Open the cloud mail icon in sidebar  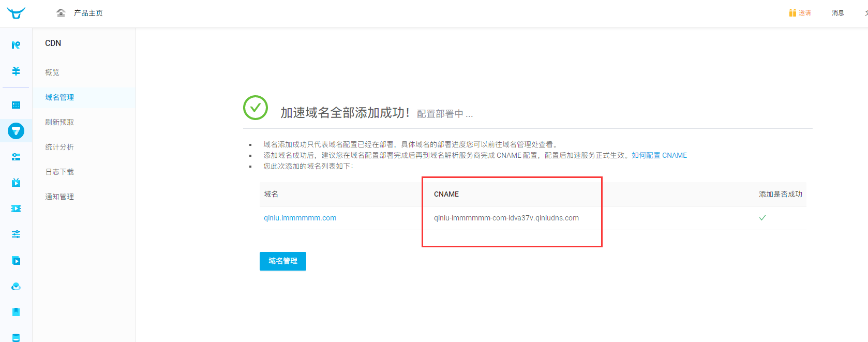(x=16, y=286)
